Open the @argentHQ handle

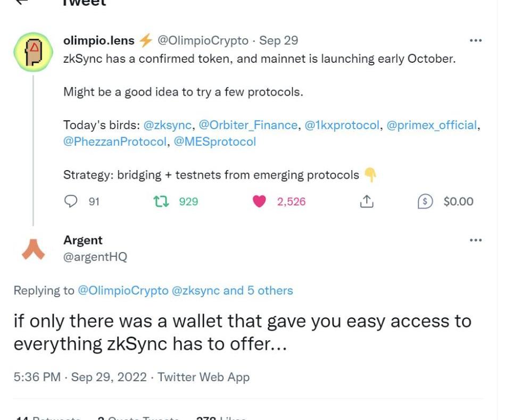click(x=95, y=257)
